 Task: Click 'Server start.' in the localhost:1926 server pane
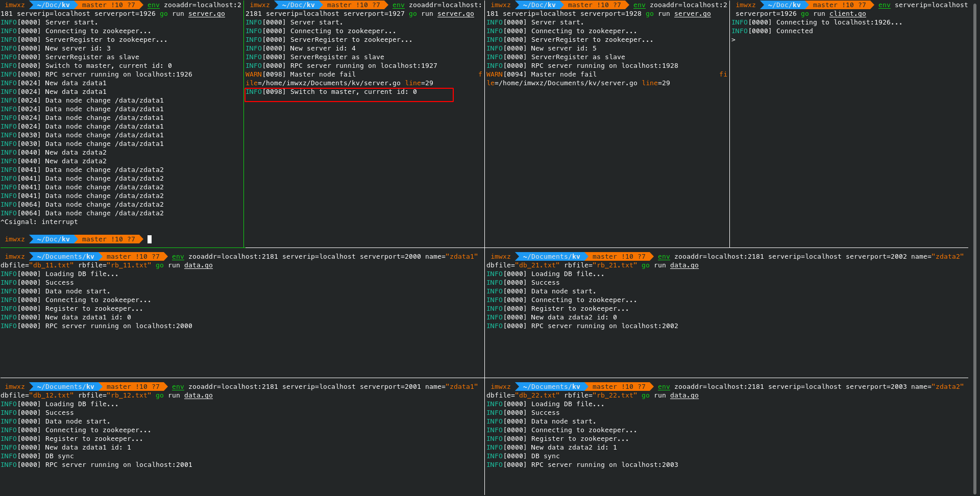50,22
